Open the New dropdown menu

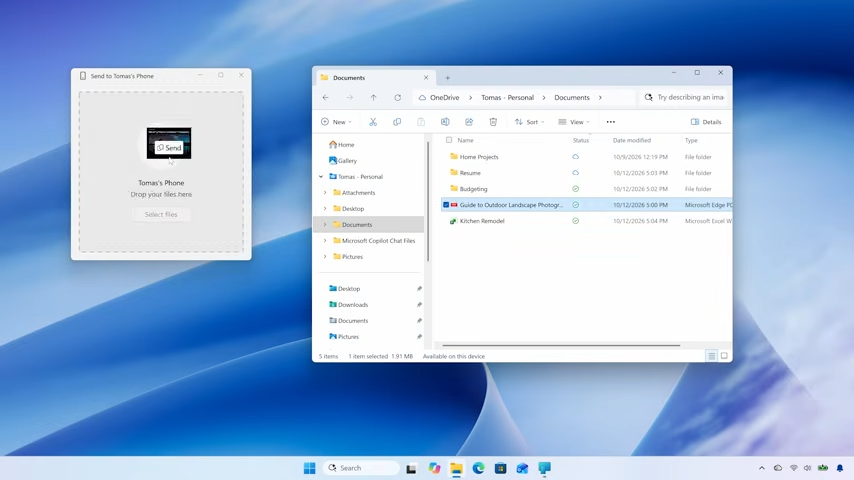(336, 122)
